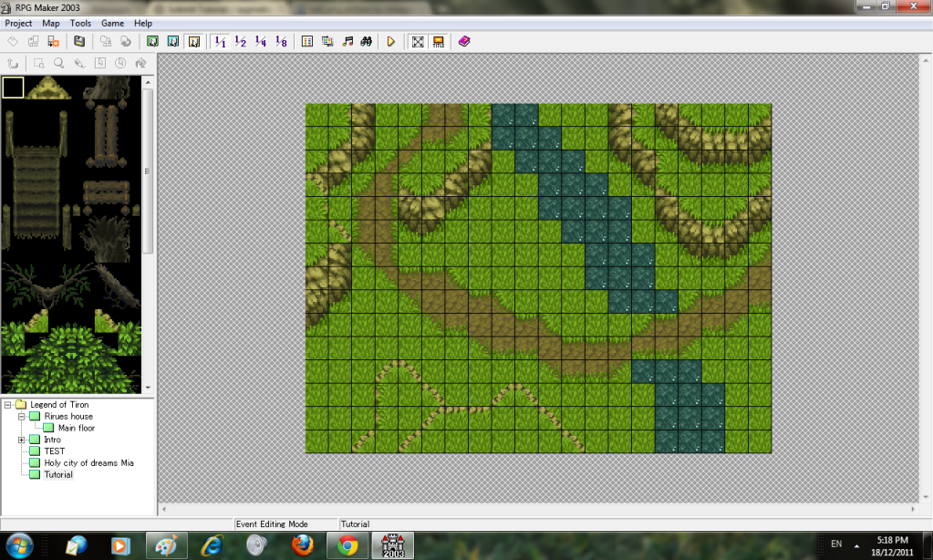
Task: Pick the large green bush tile in palette
Action: pyautogui.click(x=71, y=360)
